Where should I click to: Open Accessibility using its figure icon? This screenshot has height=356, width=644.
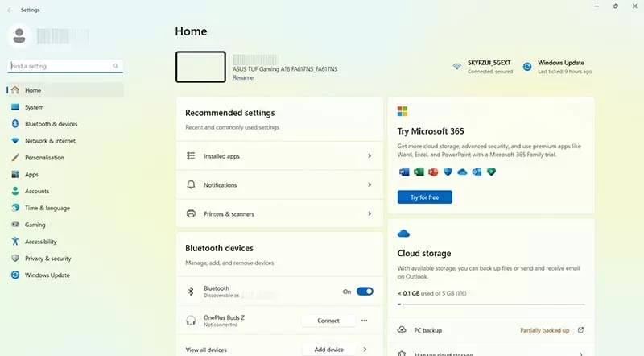point(15,242)
